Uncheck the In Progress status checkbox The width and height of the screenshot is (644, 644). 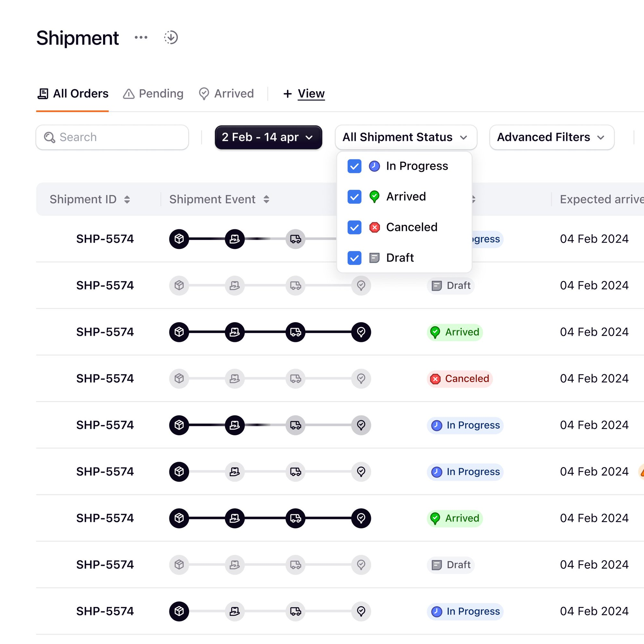[x=354, y=166]
